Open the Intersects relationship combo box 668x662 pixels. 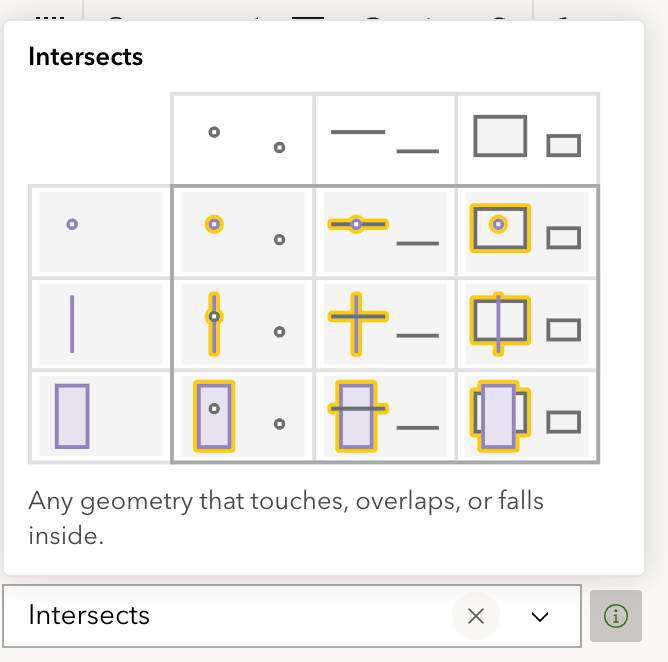point(230,616)
